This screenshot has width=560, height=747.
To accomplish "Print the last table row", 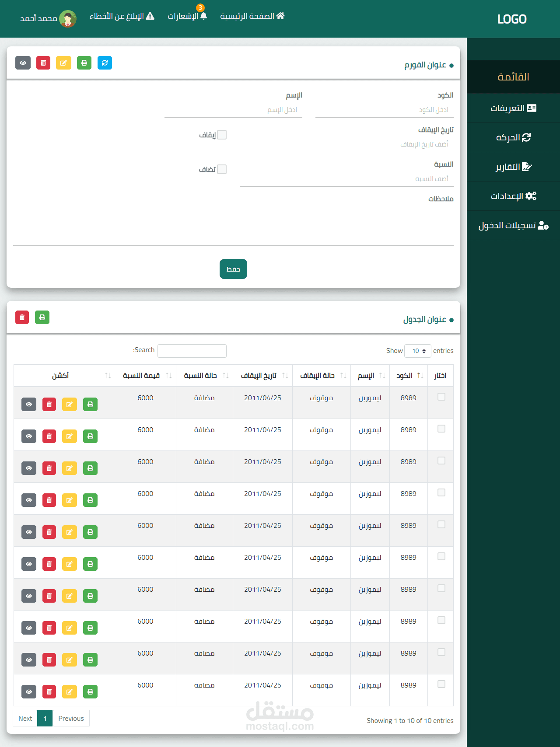I will point(90,692).
